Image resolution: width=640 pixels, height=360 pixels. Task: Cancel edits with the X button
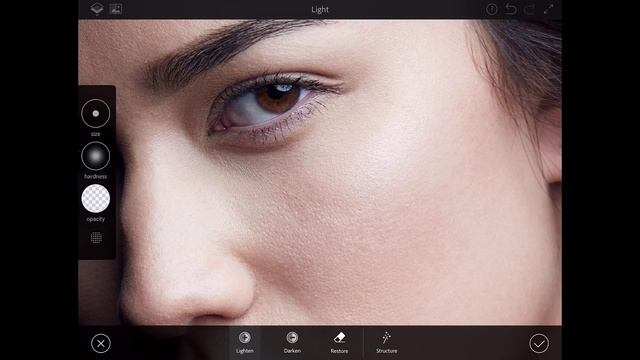101,343
